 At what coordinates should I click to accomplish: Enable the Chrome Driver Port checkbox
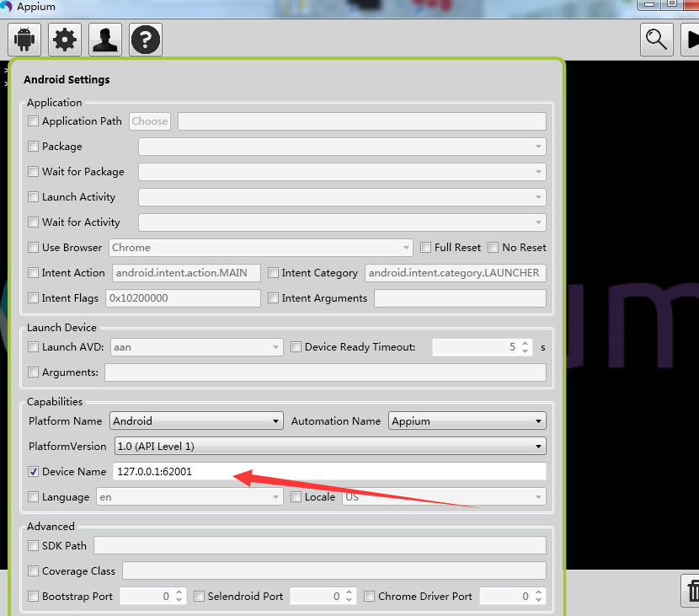(x=369, y=597)
